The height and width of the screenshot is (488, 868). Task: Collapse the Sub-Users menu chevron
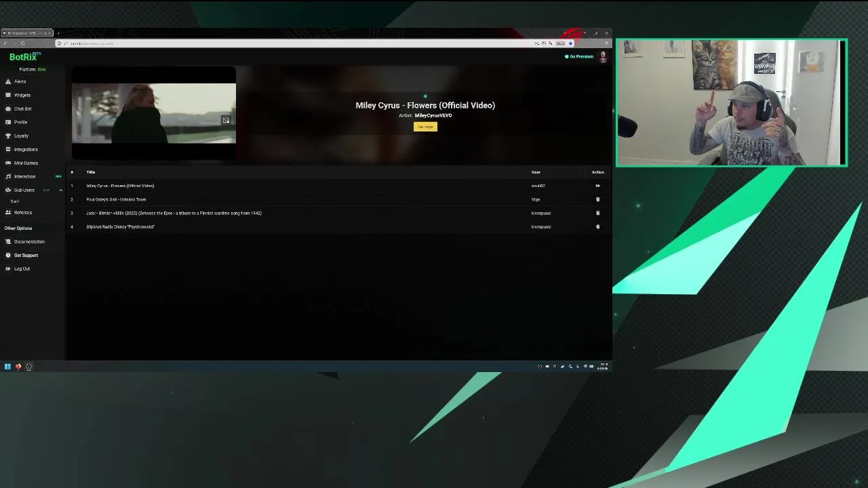pos(60,190)
